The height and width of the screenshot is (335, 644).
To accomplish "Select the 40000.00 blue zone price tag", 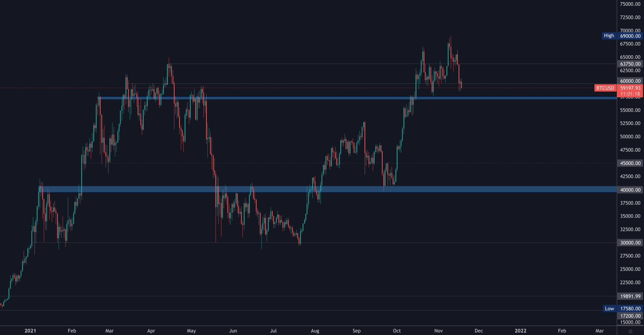I will point(630,190).
